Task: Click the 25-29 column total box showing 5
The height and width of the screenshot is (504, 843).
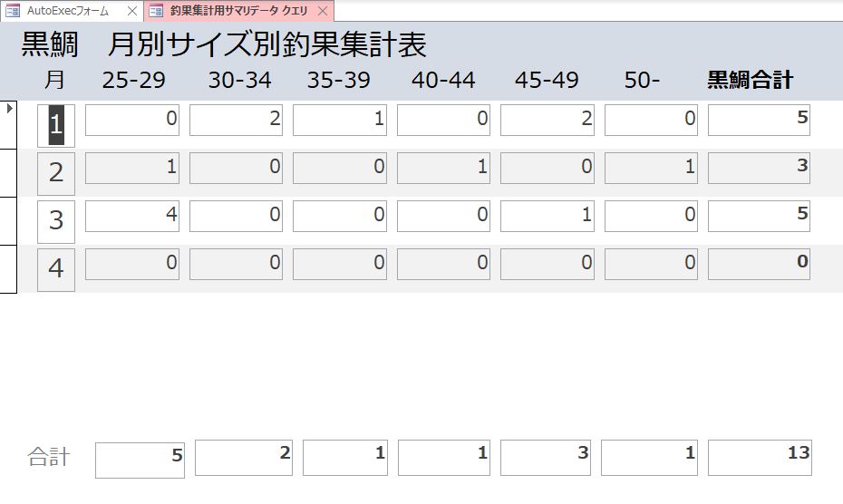Action: click(140, 460)
